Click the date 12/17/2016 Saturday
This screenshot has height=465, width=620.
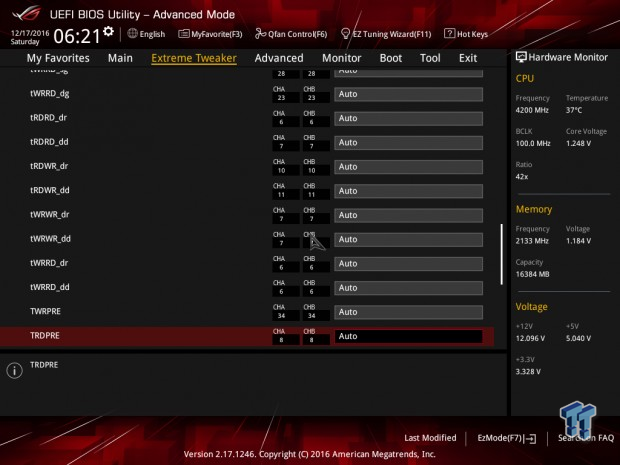click(x=30, y=37)
